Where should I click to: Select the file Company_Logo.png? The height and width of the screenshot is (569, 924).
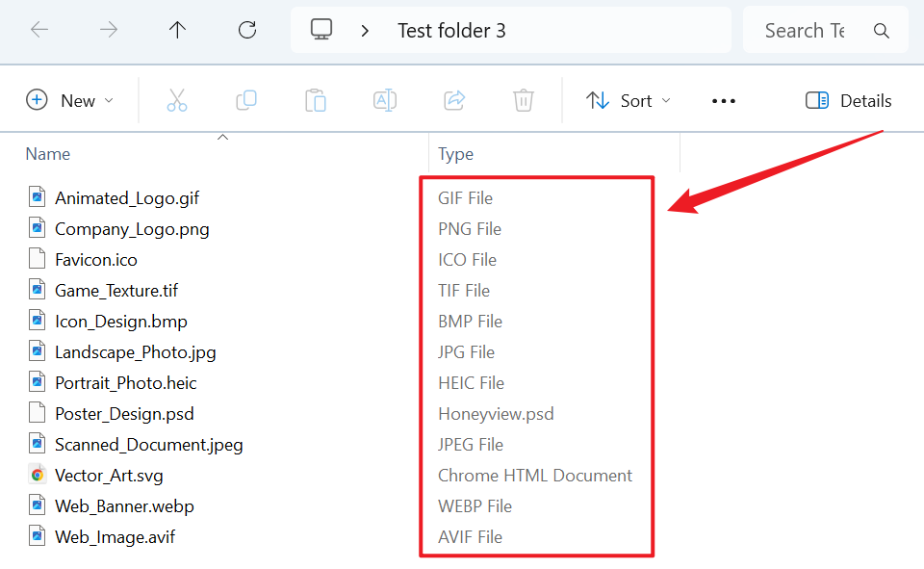[132, 229]
